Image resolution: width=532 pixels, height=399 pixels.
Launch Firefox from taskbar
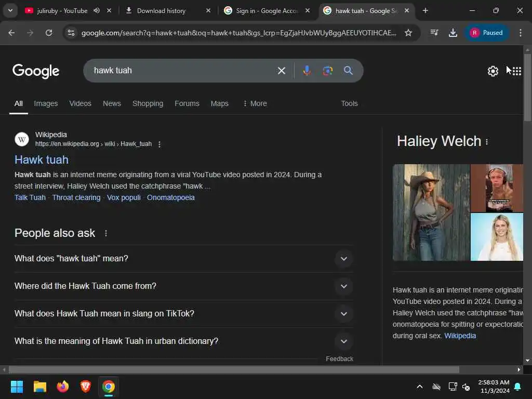point(63,387)
